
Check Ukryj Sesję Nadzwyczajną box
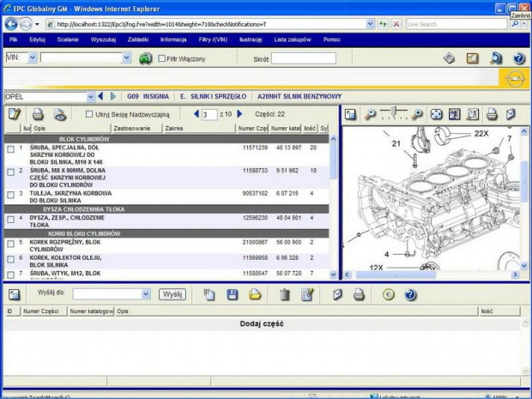pos(89,114)
